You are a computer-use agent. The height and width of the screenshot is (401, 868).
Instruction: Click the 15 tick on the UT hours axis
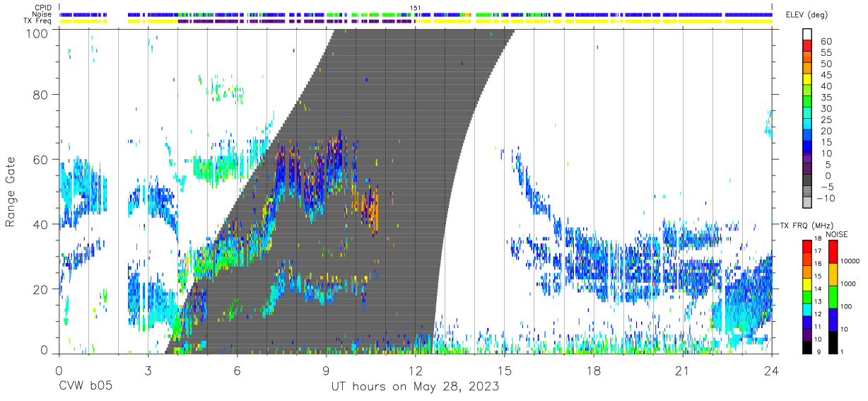tap(505, 371)
